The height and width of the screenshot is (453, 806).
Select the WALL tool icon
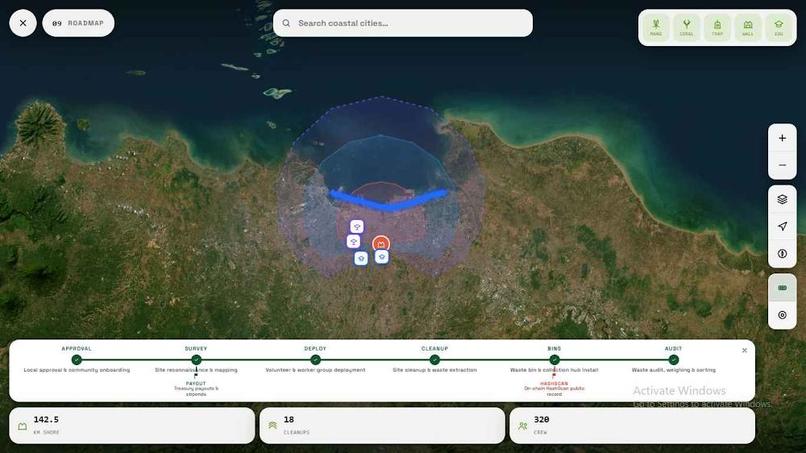[x=748, y=27]
